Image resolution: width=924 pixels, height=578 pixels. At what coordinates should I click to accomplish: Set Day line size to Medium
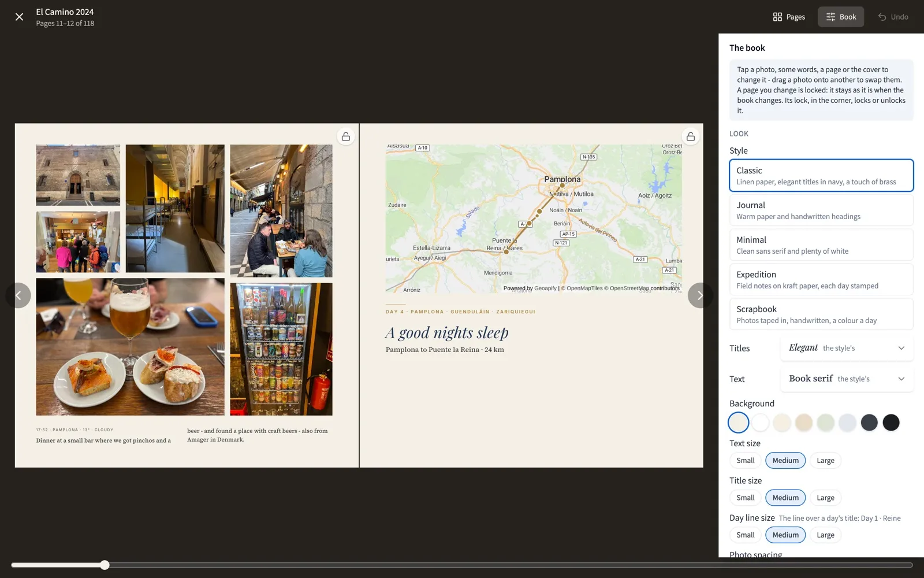pos(785,535)
